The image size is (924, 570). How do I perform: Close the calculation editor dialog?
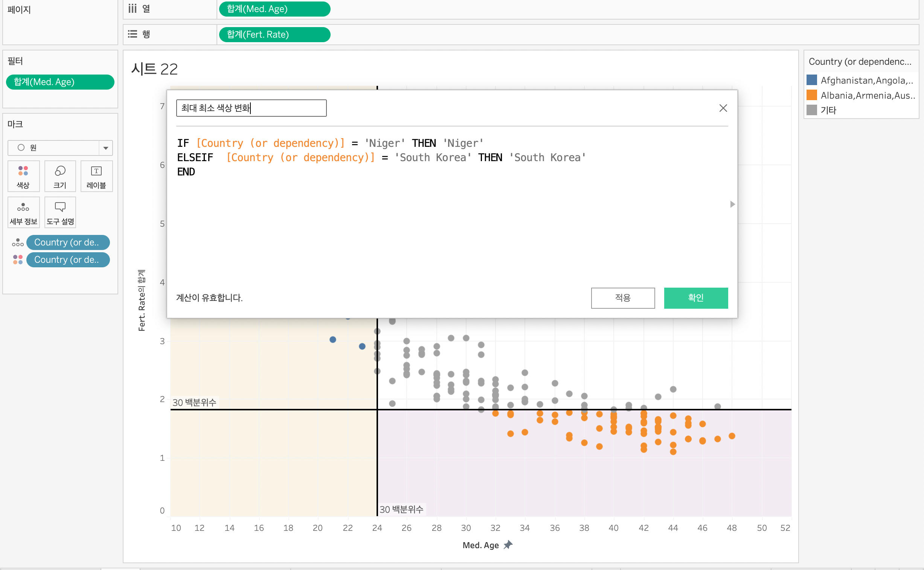point(723,108)
